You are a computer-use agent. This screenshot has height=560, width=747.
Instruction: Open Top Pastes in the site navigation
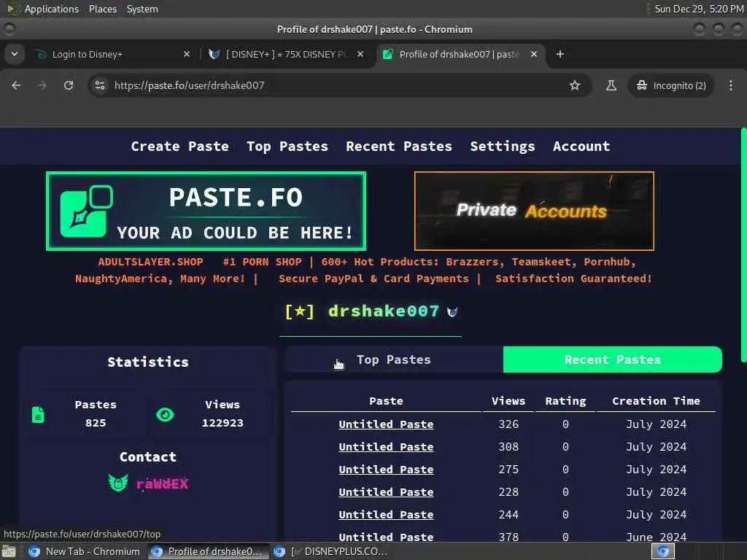click(x=287, y=146)
